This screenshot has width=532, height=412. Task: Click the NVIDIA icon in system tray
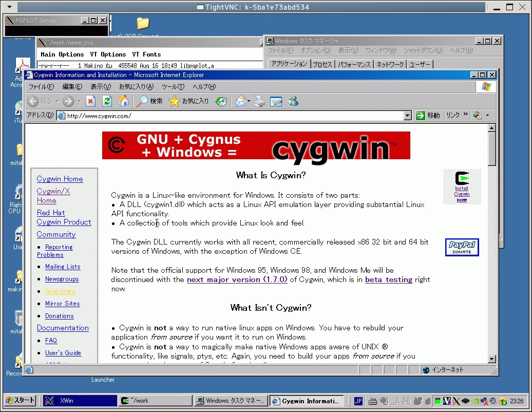(474, 401)
